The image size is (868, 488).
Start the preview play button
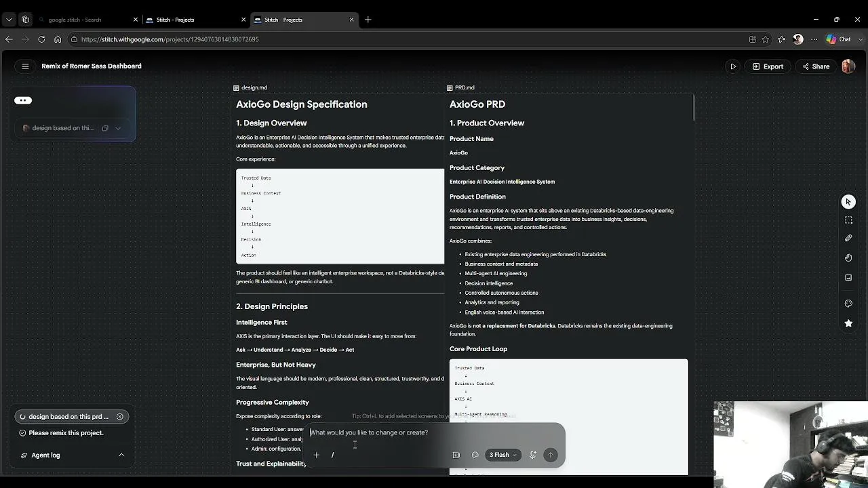pos(733,66)
